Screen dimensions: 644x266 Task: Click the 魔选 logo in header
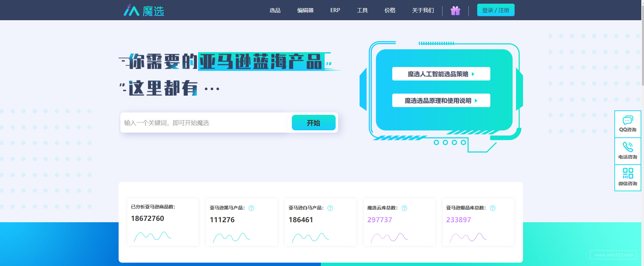click(x=144, y=10)
